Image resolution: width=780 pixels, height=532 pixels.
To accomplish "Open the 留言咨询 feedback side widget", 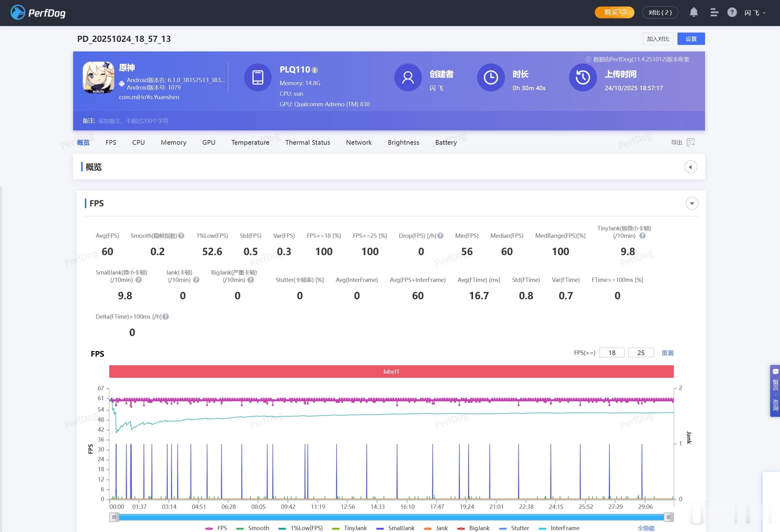I will (x=775, y=391).
